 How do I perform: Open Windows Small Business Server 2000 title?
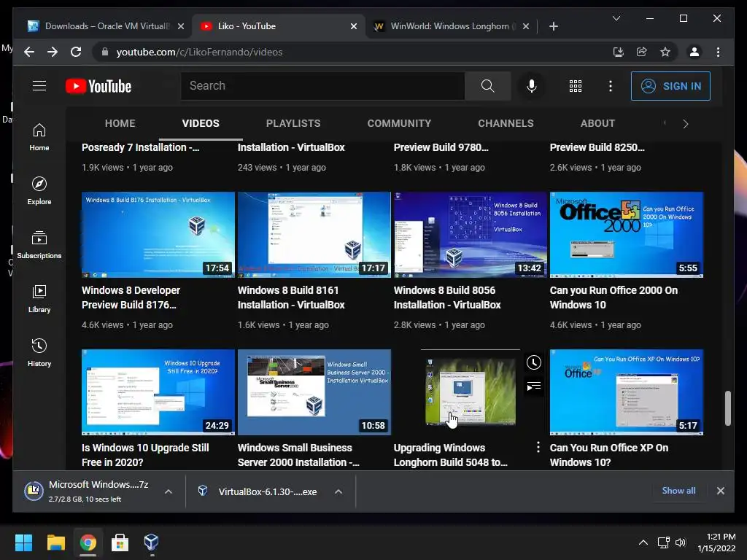point(298,455)
